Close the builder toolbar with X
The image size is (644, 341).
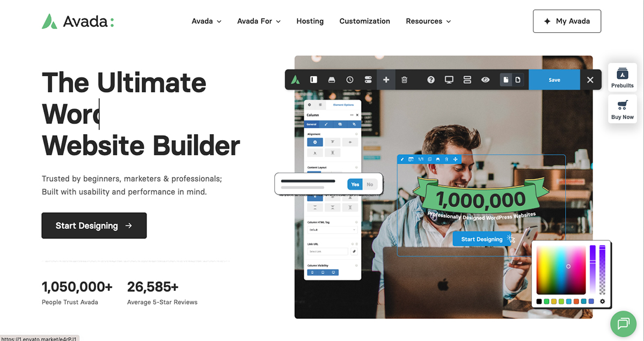pos(590,79)
